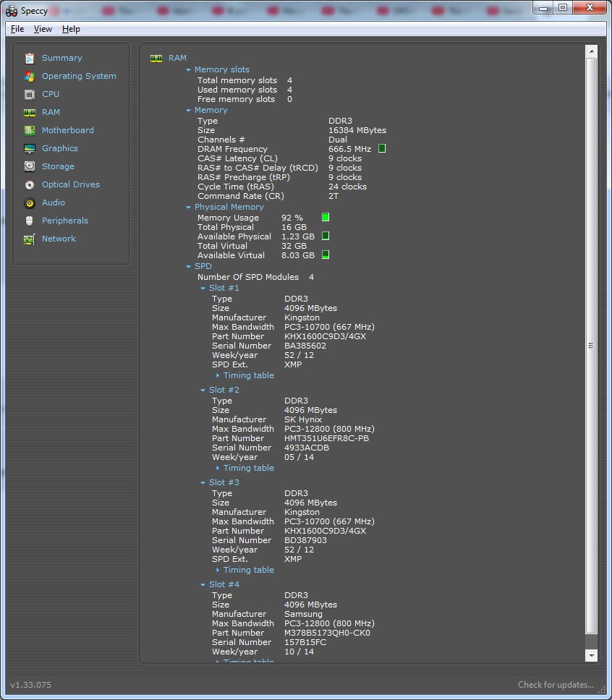This screenshot has height=700, width=612.
Task: Click green indicator next to DRAM Frequency
Action: click(382, 149)
